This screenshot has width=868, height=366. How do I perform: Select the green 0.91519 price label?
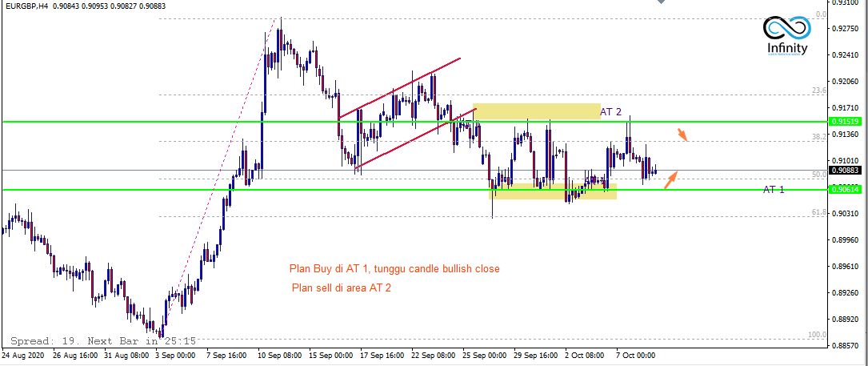(x=844, y=122)
